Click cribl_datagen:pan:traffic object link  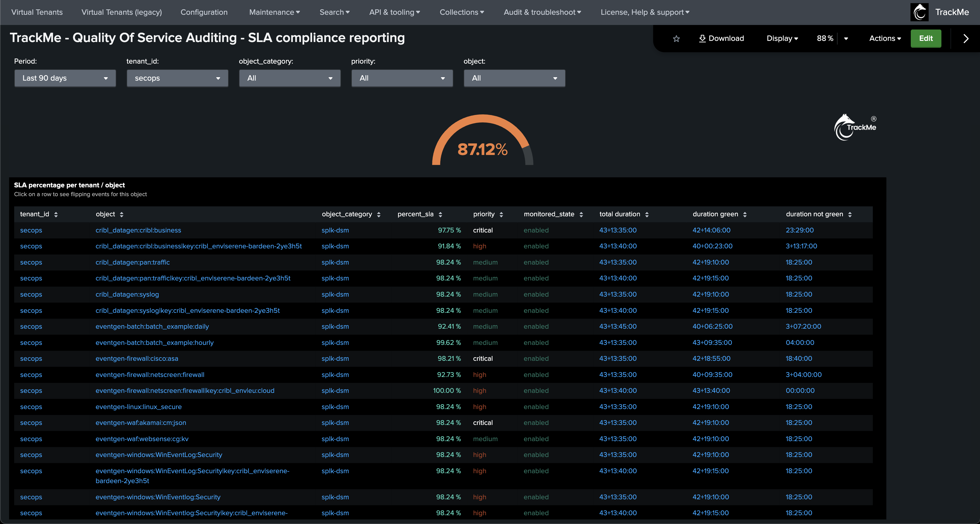click(133, 262)
